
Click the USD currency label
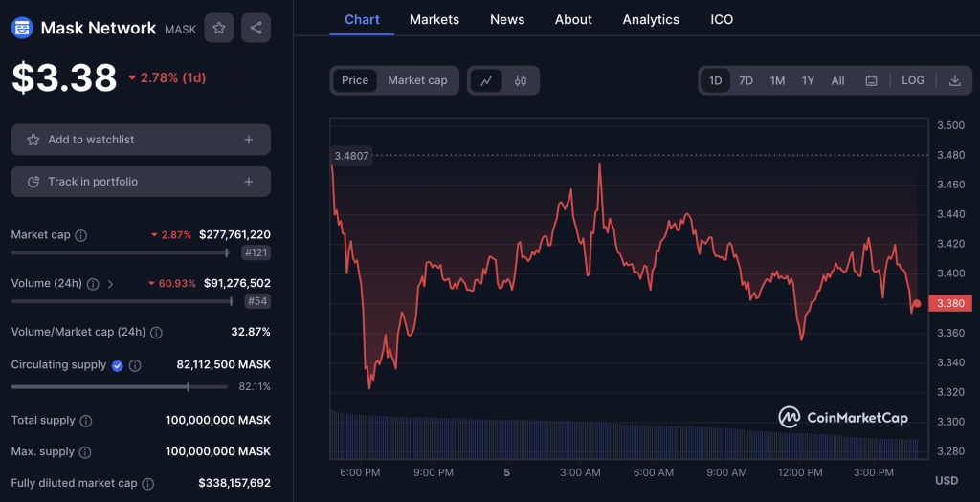(947, 481)
